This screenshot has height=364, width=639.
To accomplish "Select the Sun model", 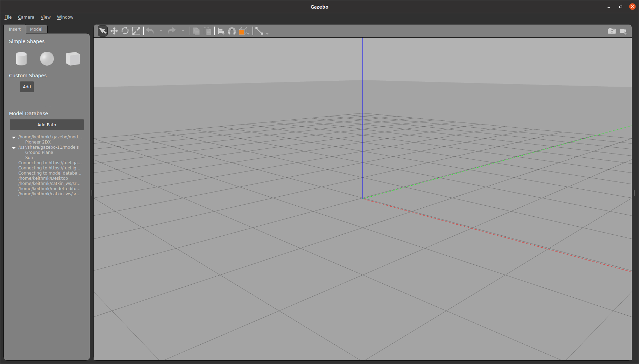I will [x=29, y=158].
